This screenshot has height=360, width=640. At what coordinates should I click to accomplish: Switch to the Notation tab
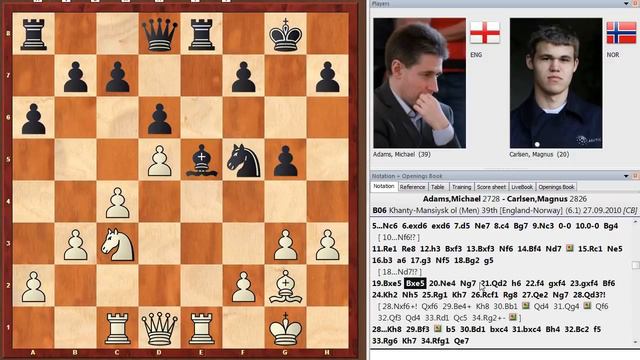(x=384, y=186)
